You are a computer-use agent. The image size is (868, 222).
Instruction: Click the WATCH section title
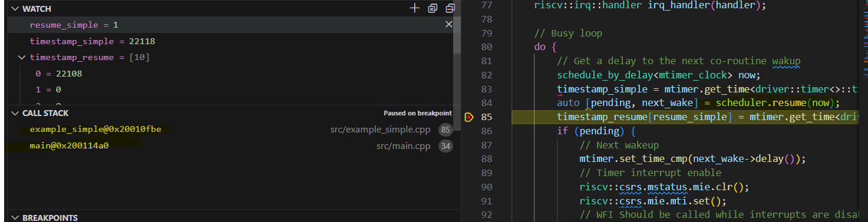coord(37,9)
